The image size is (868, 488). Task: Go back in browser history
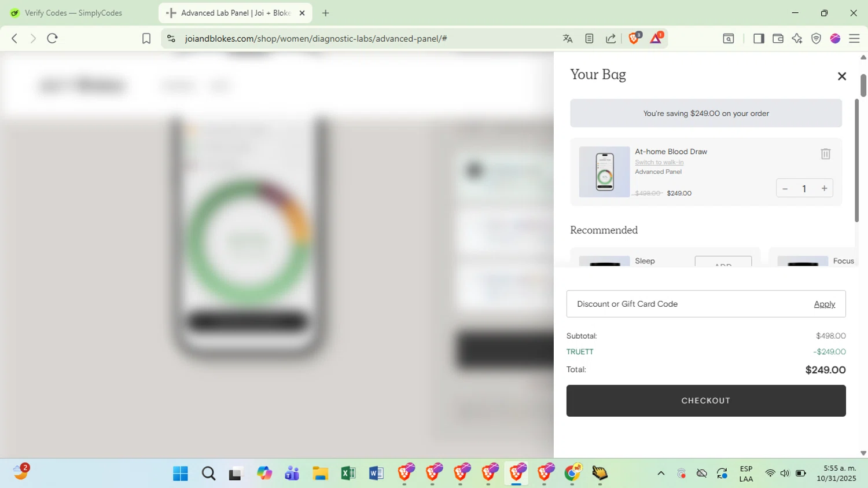(x=14, y=38)
